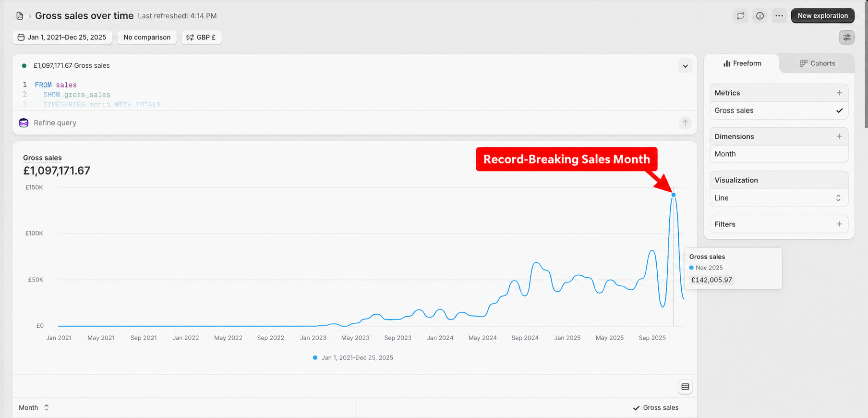Click the Gross sales over time title
This screenshot has width=868, height=418.
pos(84,16)
